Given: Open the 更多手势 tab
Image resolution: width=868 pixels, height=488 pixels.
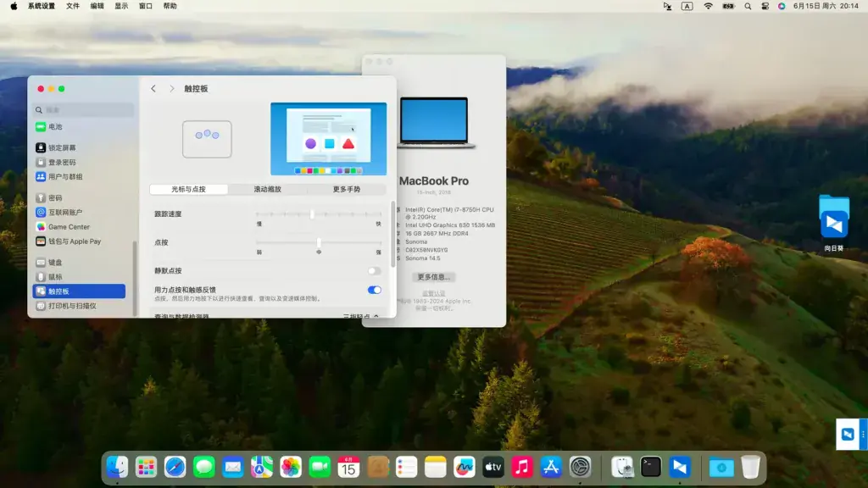Looking at the screenshot, I should pos(346,189).
